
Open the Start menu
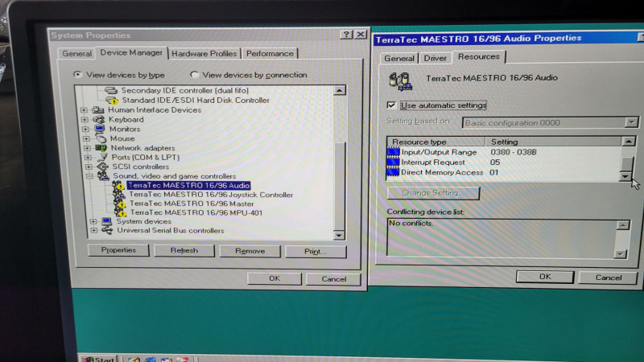pos(98,359)
